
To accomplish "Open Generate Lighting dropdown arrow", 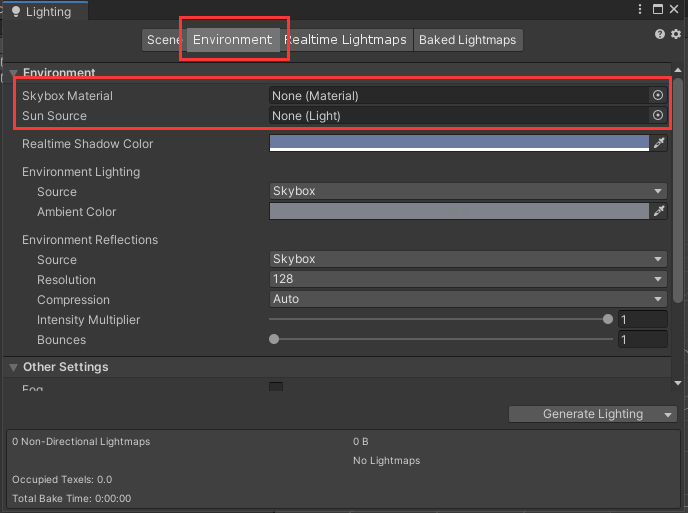I will click(x=668, y=415).
